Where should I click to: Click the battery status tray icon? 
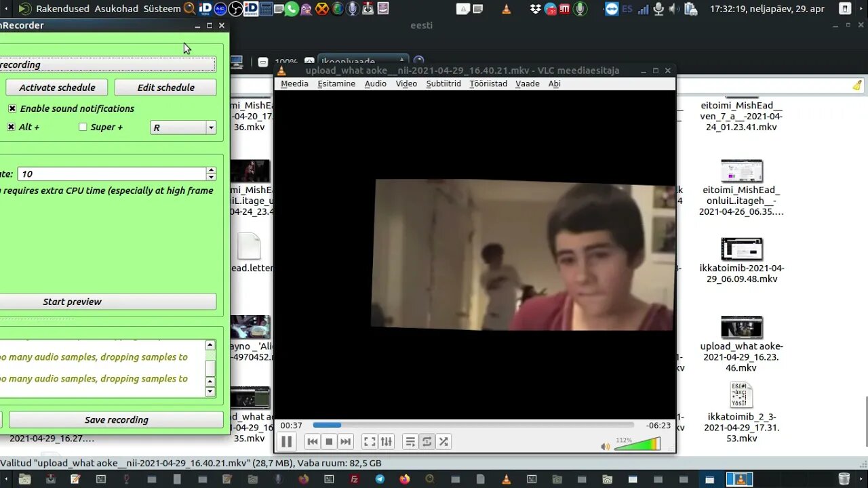[x=690, y=9]
